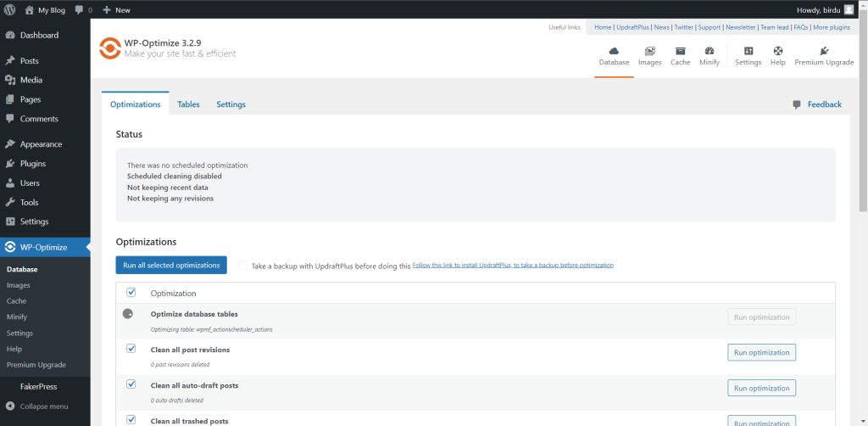Viewport: 868px width, 426px height.
Task: Click the Feedback speech icon
Action: (x=797, y=104)
